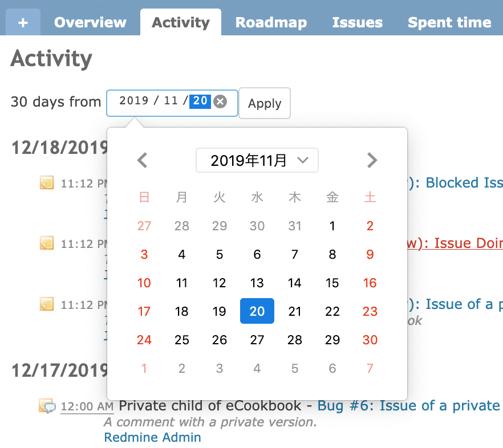Viewport: 503px width, 448px height.
Task: Select highlighted day 20 in calendar
Action: pos(257,311)
